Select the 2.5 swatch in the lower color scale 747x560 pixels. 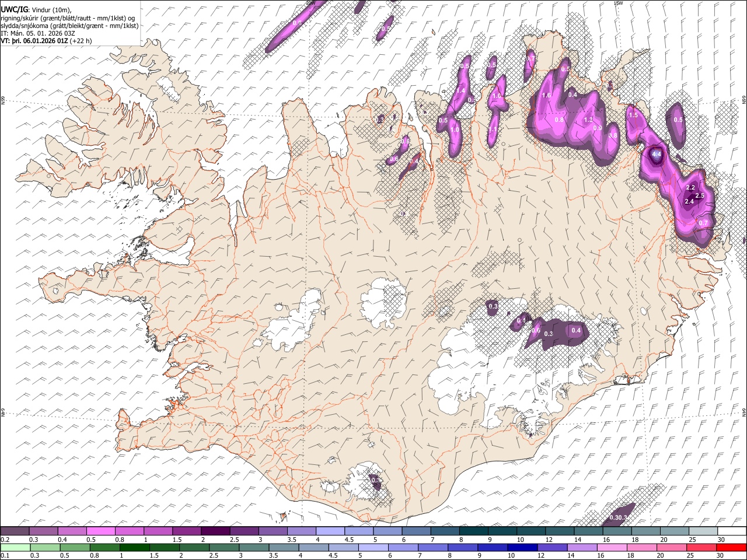coord(224,547)
